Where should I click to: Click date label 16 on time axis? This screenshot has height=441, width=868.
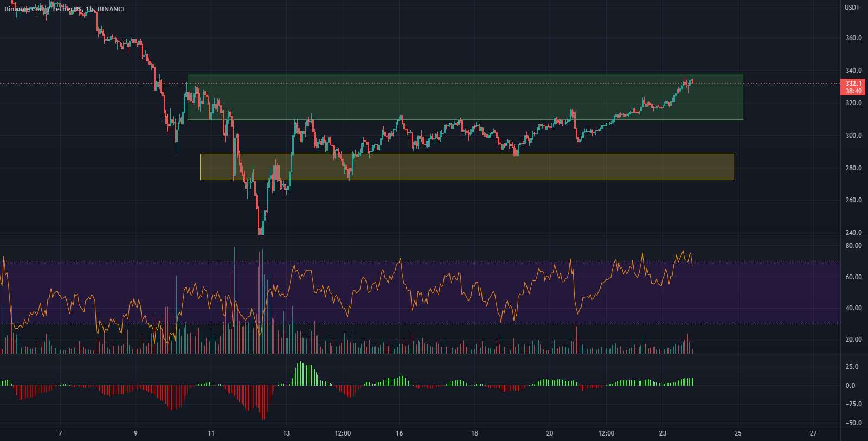399,433
